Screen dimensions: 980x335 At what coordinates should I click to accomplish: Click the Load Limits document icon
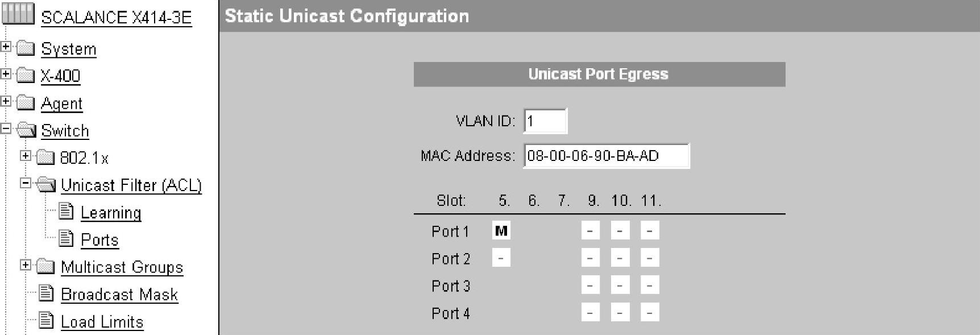tap(47, 321)
